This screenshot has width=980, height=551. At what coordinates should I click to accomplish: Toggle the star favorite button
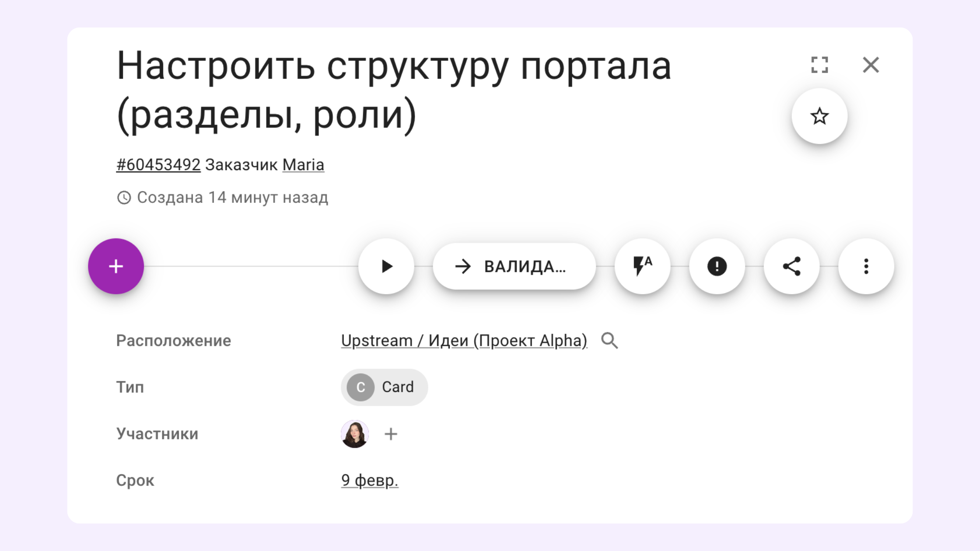819,116
